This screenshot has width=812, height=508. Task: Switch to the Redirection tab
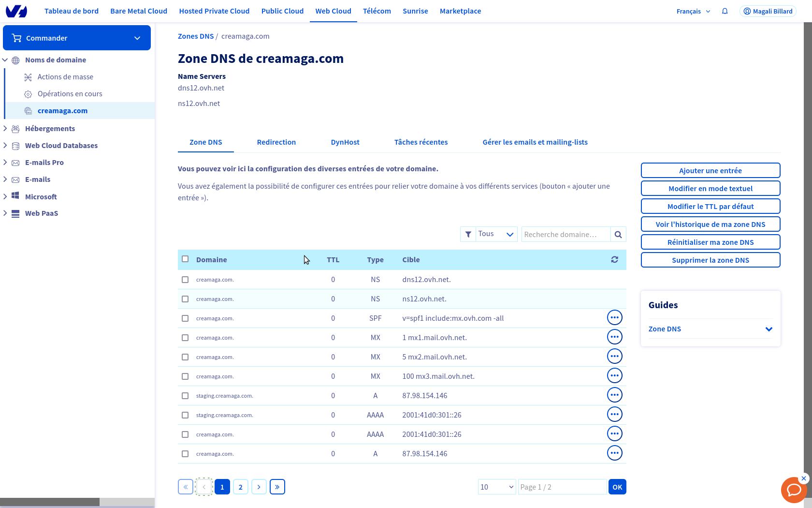point(276,142)
